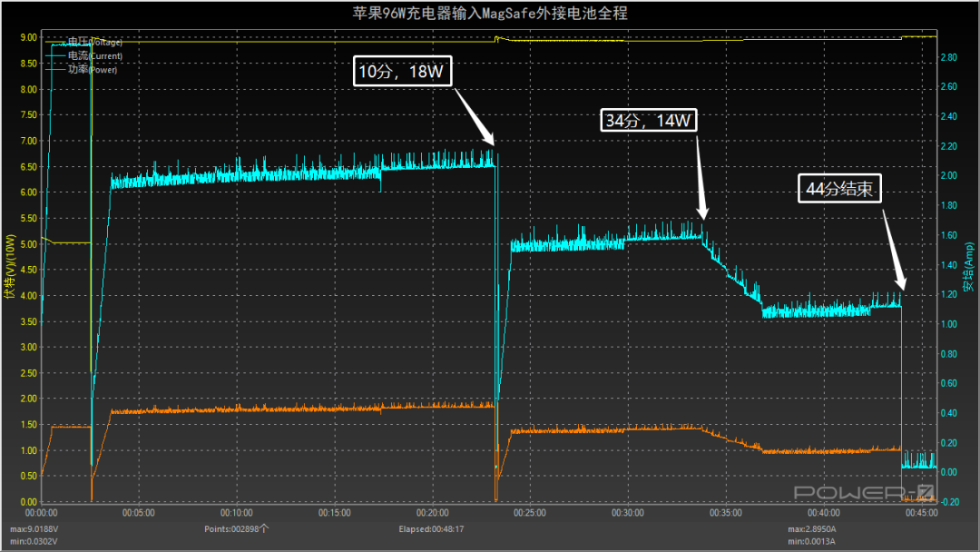Click the max:2.8950A status readout
Image resolution: width=980 pixels, height=552 pixels.
tap(812, 529)
